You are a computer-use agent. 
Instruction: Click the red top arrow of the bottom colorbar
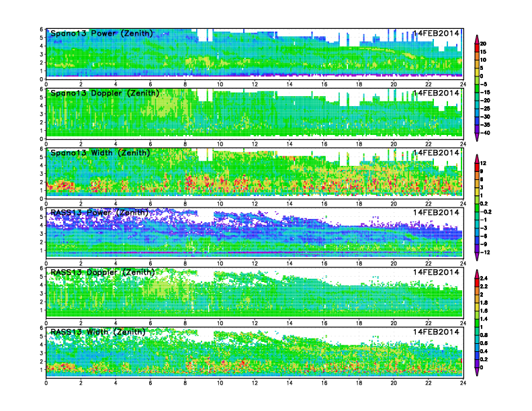[477, 273]
